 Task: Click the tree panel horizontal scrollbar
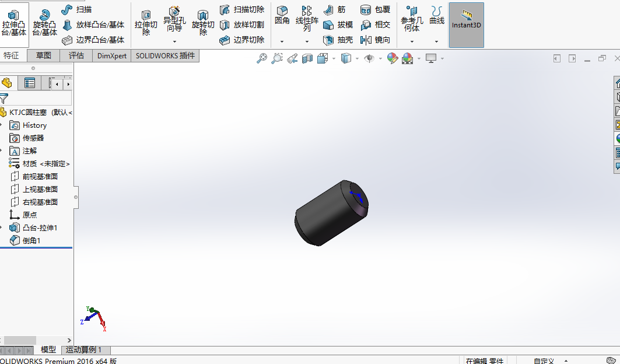[20, 340]
